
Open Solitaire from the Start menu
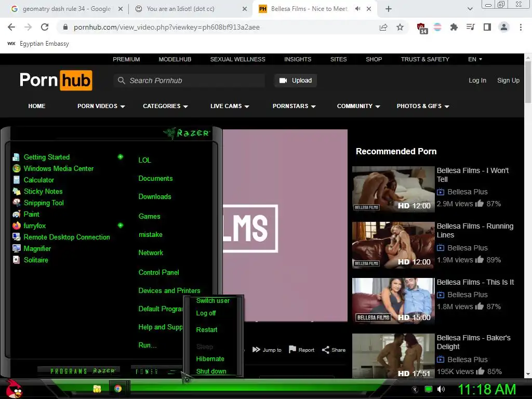pos(30,260)
